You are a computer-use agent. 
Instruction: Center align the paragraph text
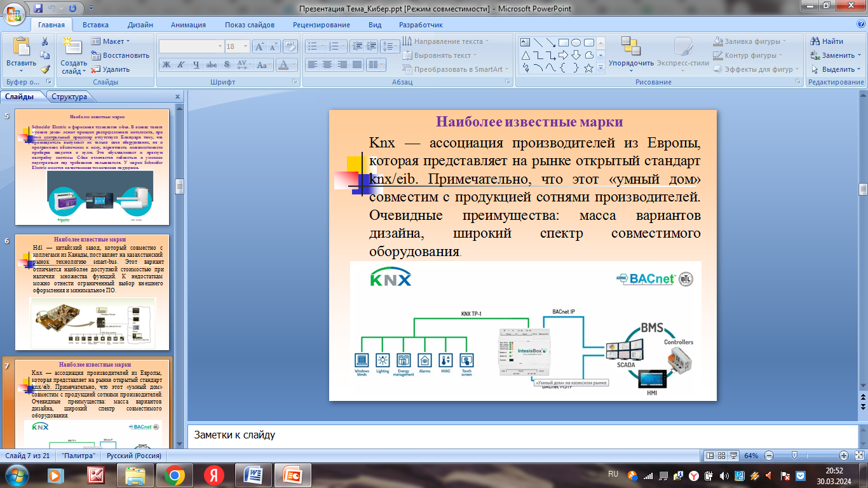click(327, 64)
